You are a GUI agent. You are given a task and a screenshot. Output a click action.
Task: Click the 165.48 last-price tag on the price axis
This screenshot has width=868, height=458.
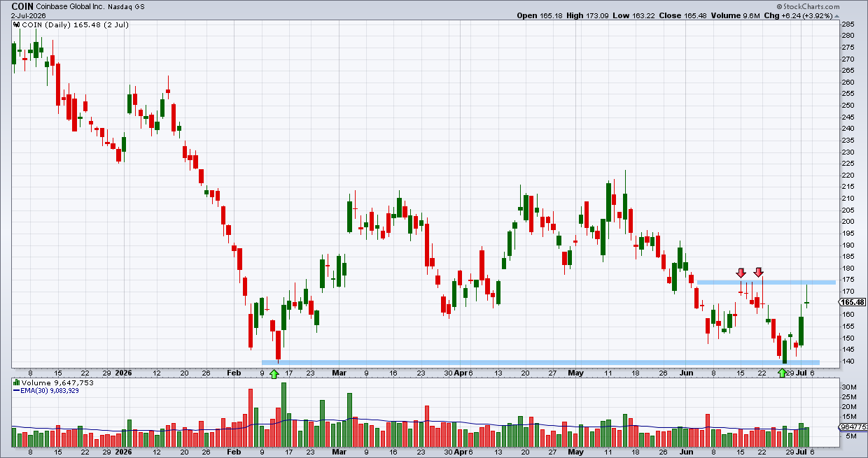point(851,302)
